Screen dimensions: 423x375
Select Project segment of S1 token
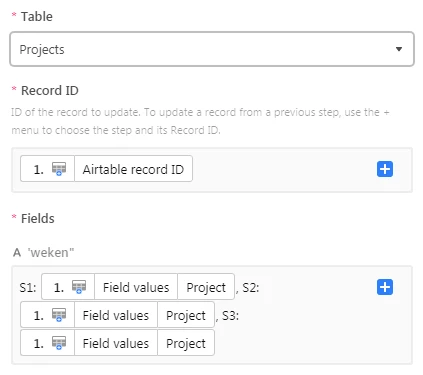pos(206,287)
